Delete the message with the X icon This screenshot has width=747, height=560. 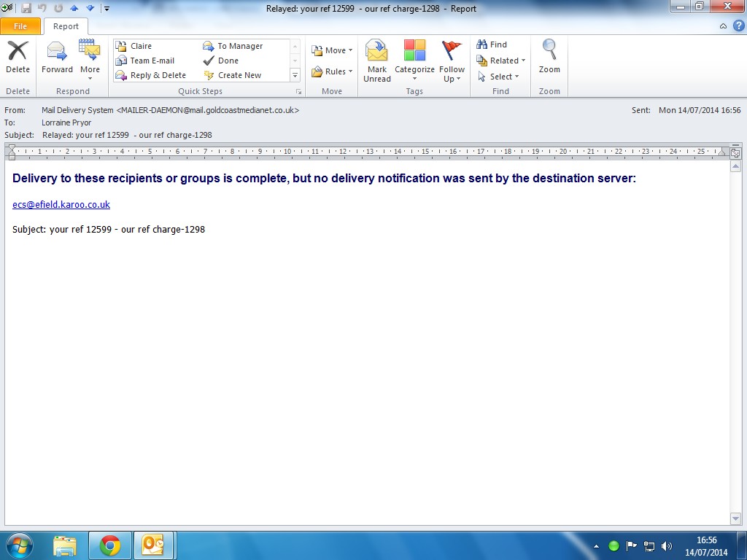[x=18, y=57]
